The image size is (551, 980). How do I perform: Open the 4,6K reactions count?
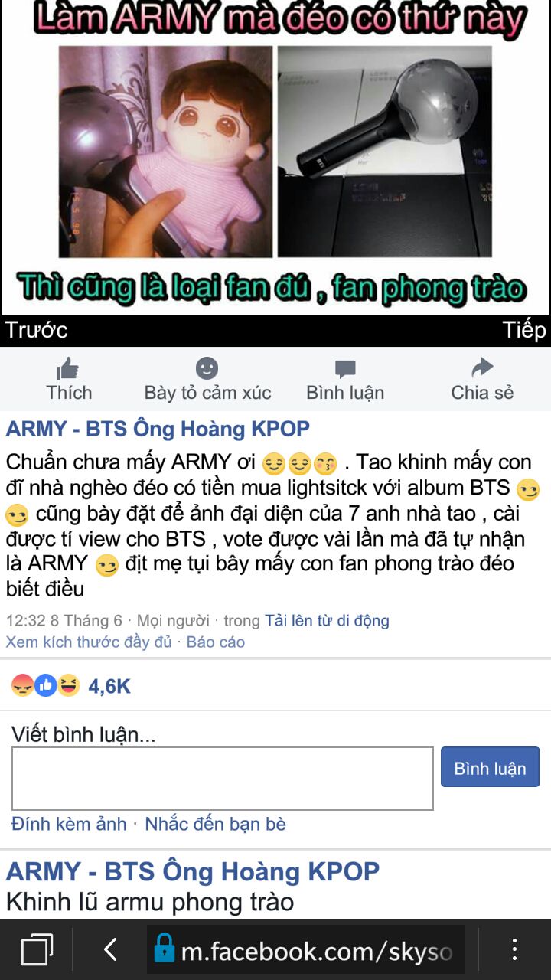pyautogui.click(x=109, y=686)
